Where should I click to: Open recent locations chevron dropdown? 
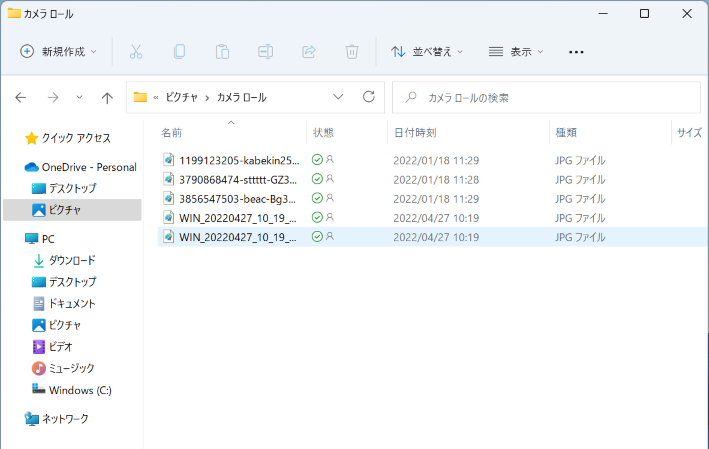[79, 97]
